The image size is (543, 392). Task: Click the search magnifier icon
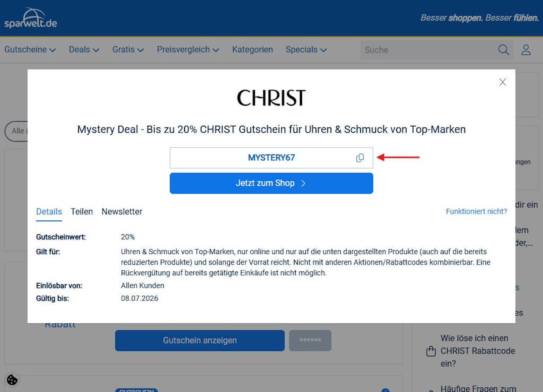point(504,50)
